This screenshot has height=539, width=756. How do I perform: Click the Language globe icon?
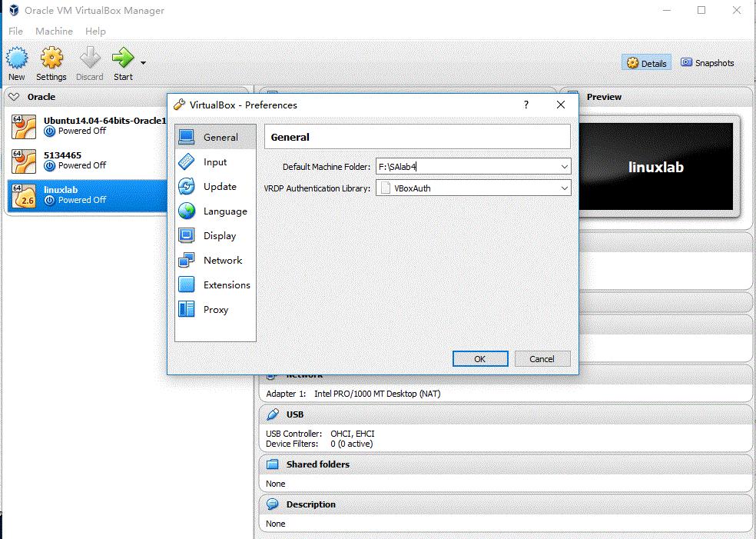click(187, 211)
